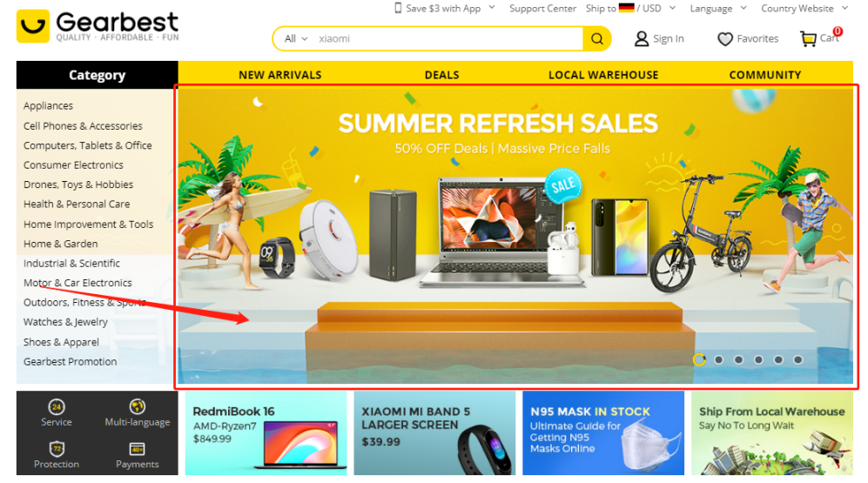
Task: Open the shopping cart icon
Action: click(808, 39)
